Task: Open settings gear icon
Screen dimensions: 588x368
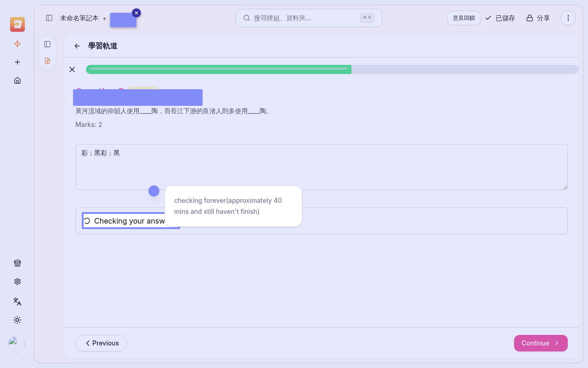Action: pyautogui.click(x=17, y=282)
